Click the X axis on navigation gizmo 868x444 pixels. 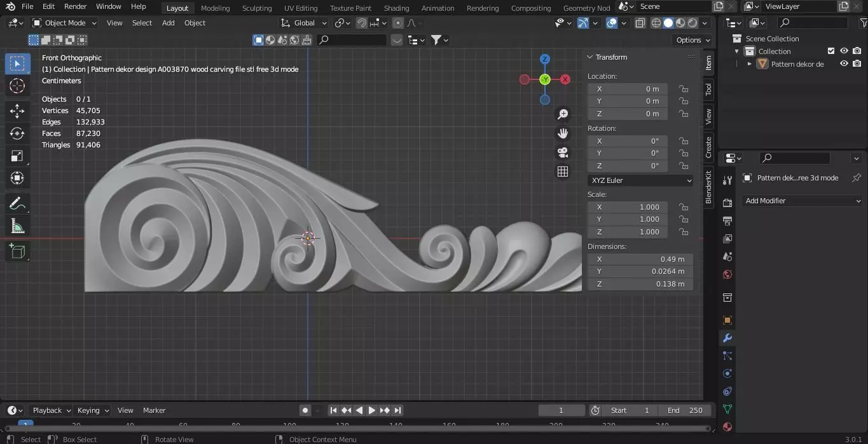565,79
